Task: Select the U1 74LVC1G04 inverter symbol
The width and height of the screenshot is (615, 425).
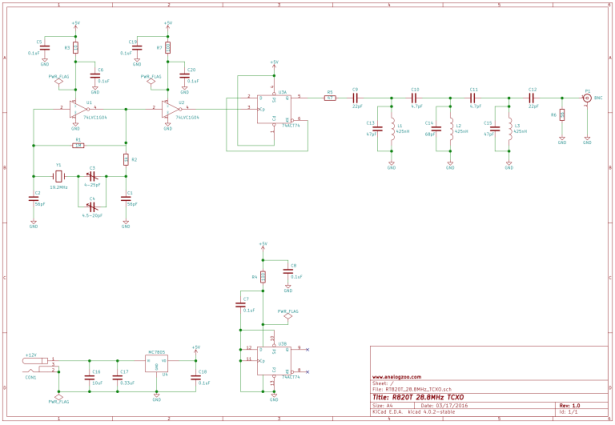Action: (78, 108)
